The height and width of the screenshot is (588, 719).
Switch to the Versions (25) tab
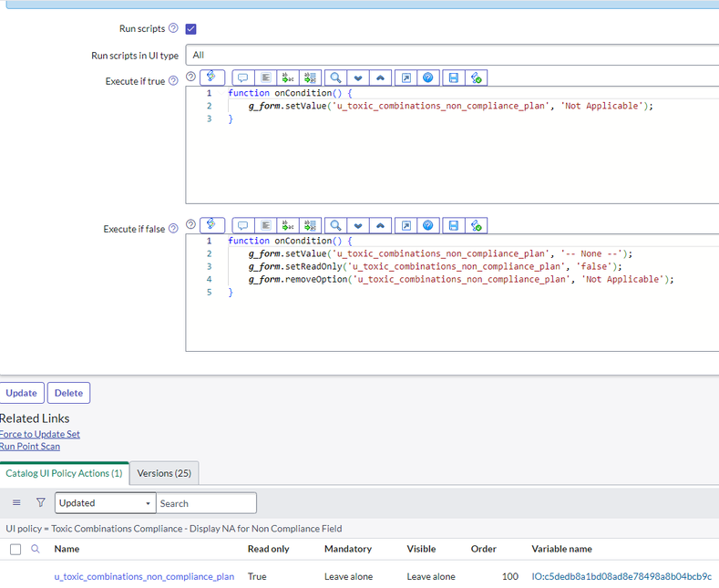click(x=164, y=473)
